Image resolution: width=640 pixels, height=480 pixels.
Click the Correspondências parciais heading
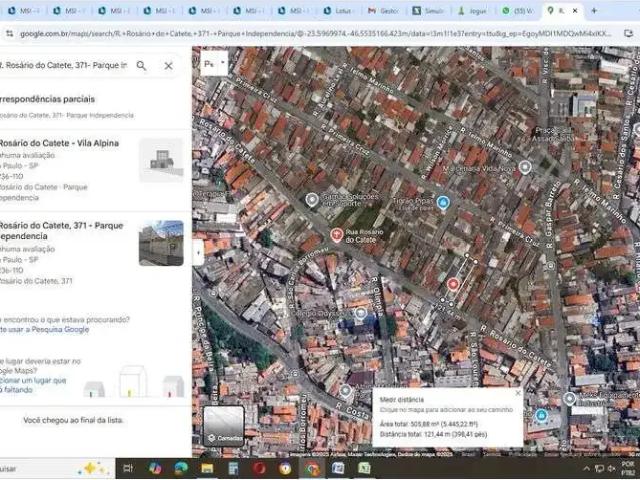(x=47, y=99)
